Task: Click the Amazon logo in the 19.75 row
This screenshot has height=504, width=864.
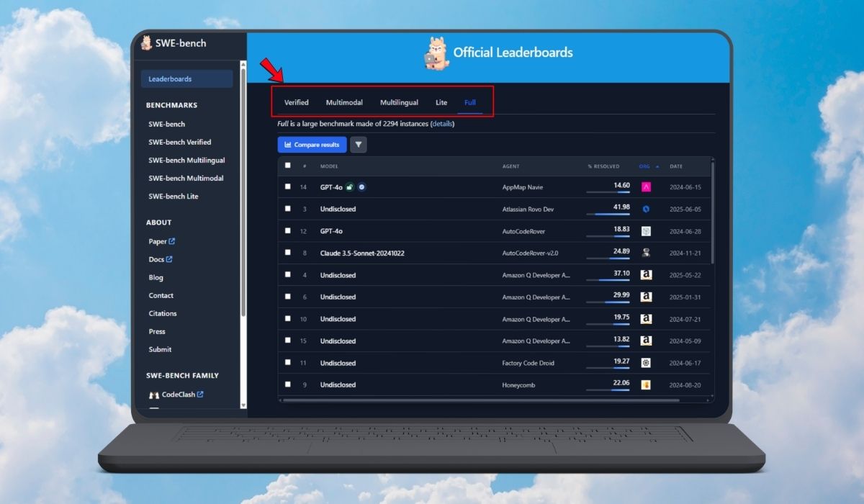Action: click(647, 319)
